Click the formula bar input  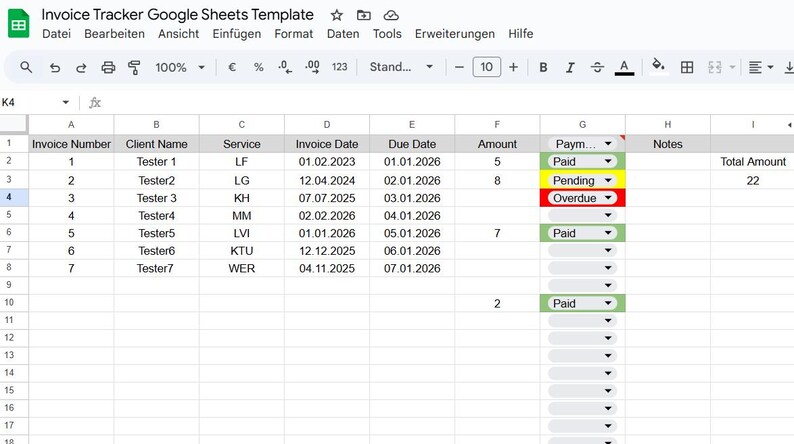pyautogui.click(x=446, y=103)
